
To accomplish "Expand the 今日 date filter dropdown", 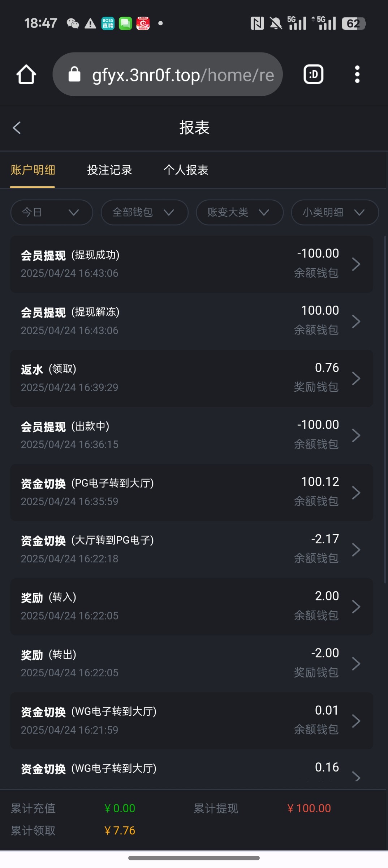I will [x=51, y=212].
